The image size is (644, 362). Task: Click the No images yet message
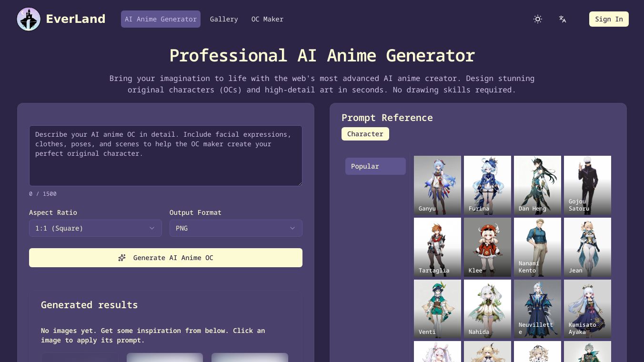pos(153,335)
